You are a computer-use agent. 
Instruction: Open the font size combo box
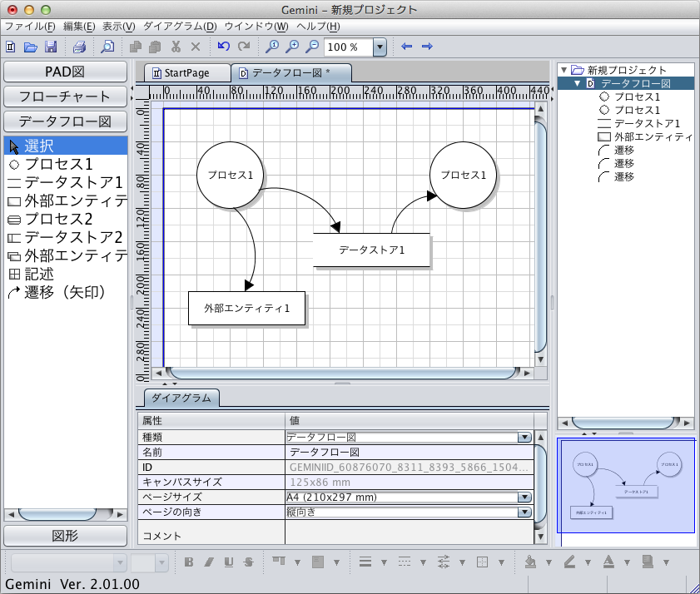(x=150, y=562)
